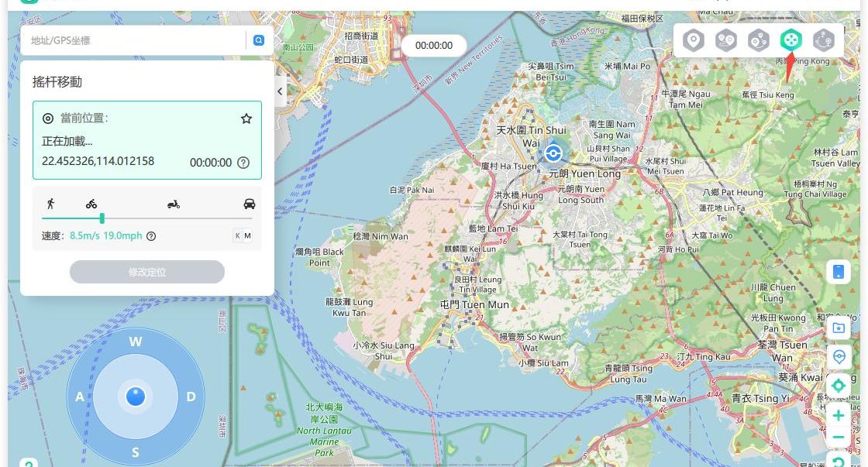Open the favorites folder icon

pos(838,328)
